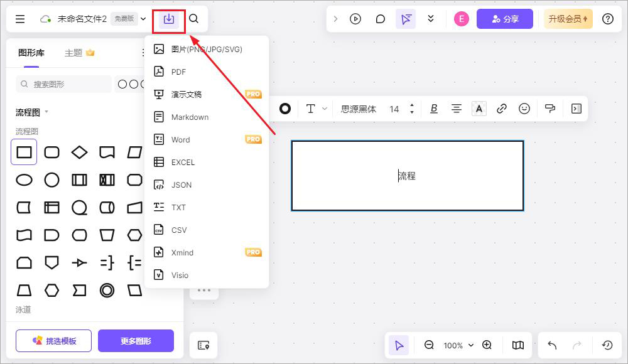The width and height of the screenshot is (628, 364).
Task: Click the insert link icon
Action: coord(502,109)
